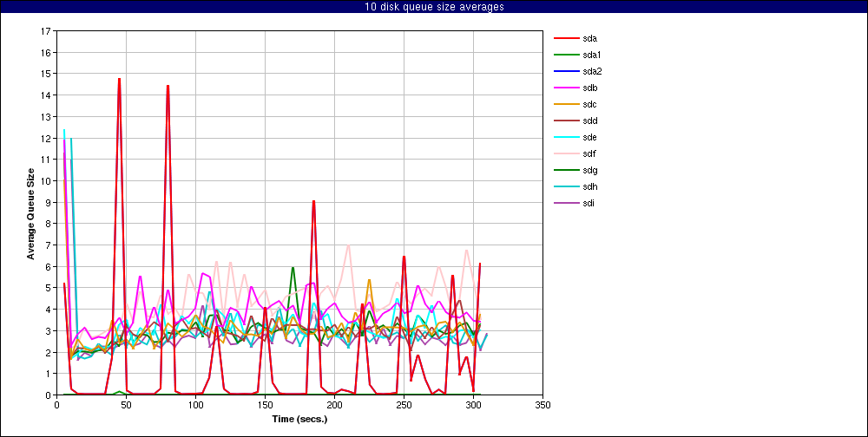Select the sda1 legend label
The height and width of the screenshot is (437, 868).
click(x=592, y=55)
